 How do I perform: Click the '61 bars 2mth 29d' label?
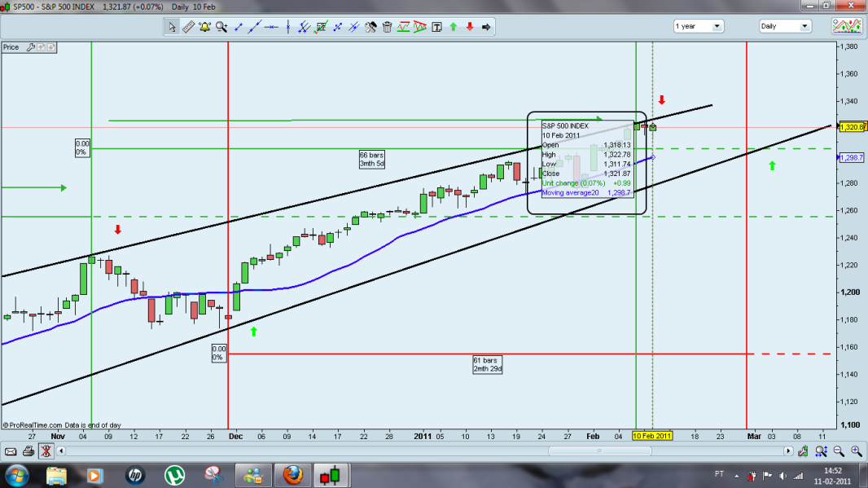tap(488, 364)
